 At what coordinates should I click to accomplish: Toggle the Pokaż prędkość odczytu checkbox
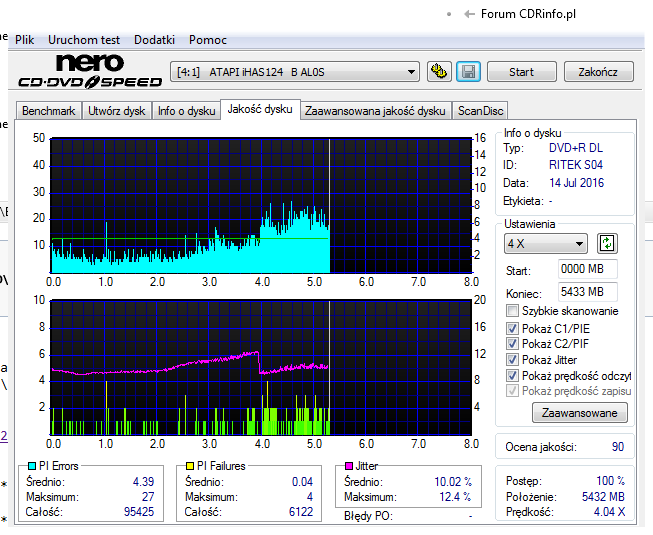tap(512, 376)
